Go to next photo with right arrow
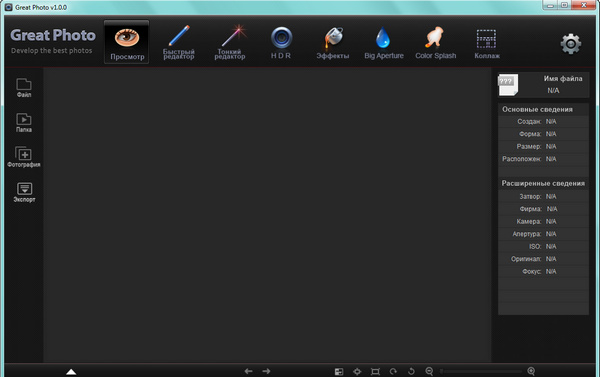This screenshot has width=600, height=377. tap(266, 371)
